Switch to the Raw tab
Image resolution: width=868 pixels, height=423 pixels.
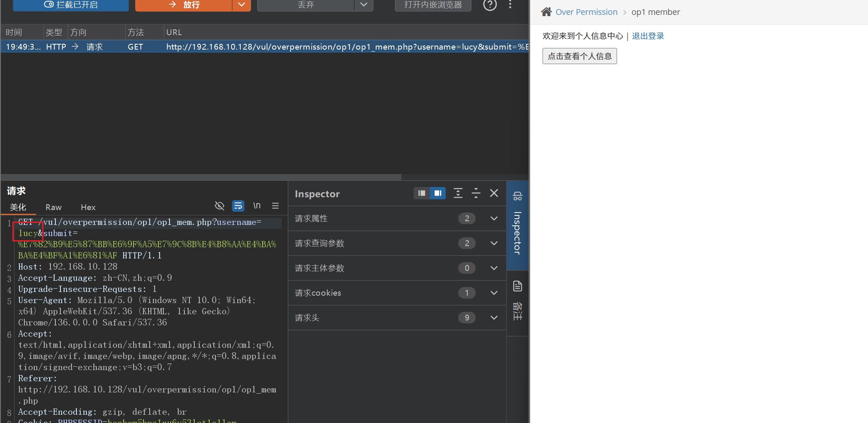53,207
